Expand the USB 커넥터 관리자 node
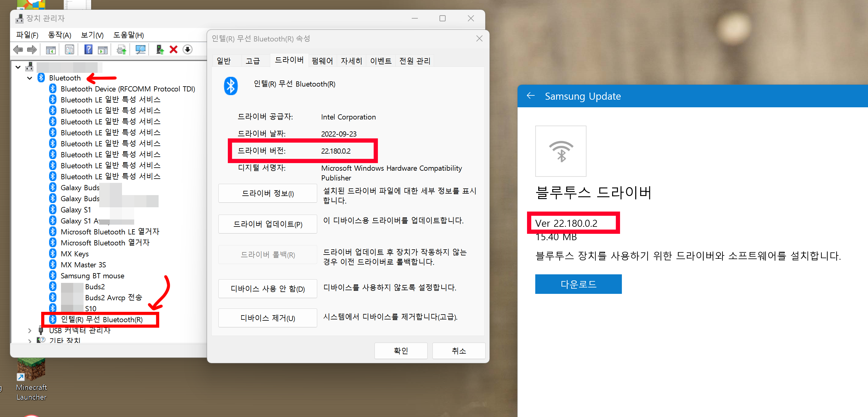The height and width of the screenshot is (417, 868). coord(30,330)
